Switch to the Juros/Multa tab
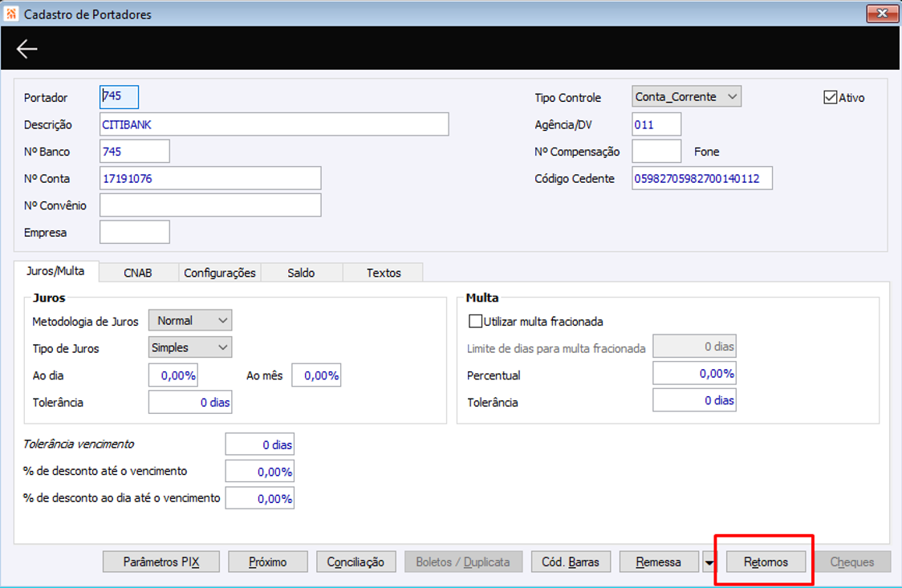Viewport: 902px width, 588px height. click(56, 270)
